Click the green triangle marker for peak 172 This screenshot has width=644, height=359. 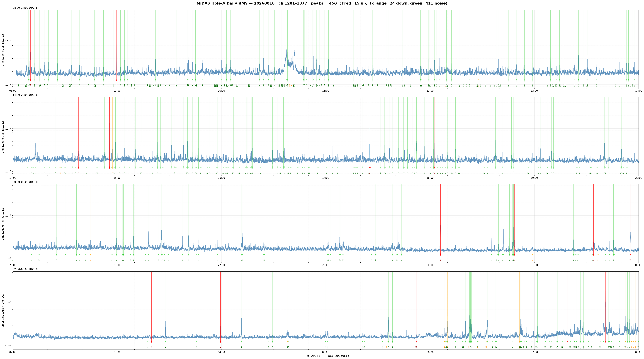(97, 167)
